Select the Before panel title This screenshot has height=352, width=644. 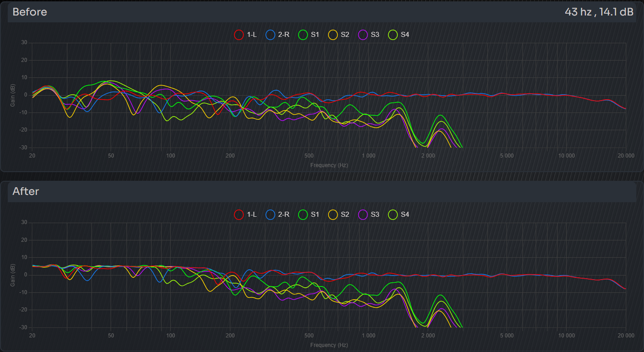[x=30, y=12]
